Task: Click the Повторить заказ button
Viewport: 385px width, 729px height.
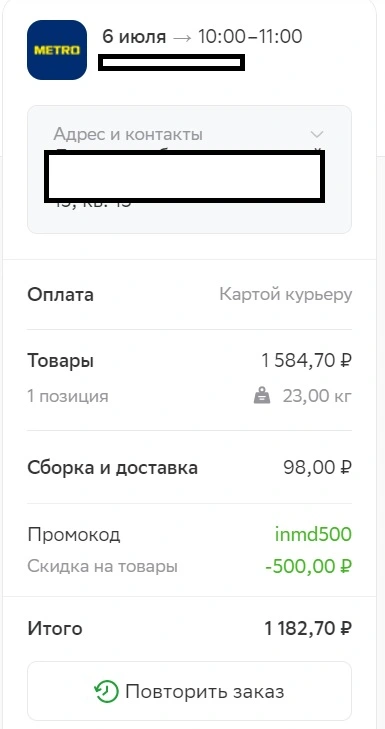Action: click(189, 691)
